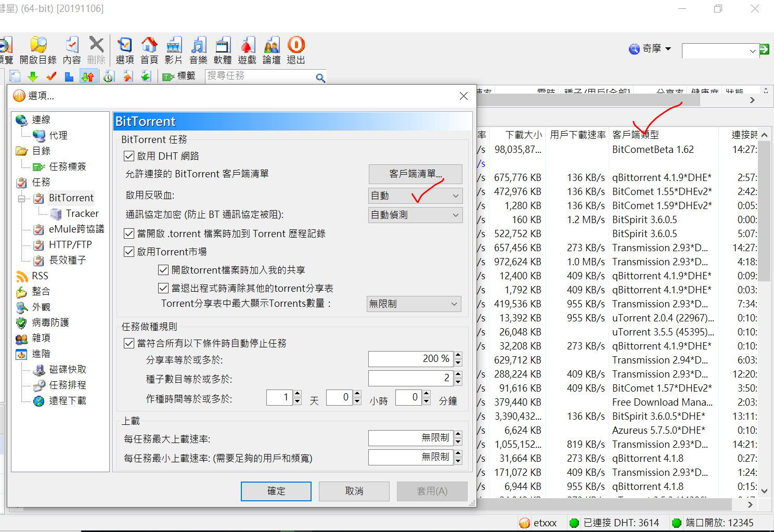Click the 取消 button
774x532 pixels.
(x=354, y=491)
